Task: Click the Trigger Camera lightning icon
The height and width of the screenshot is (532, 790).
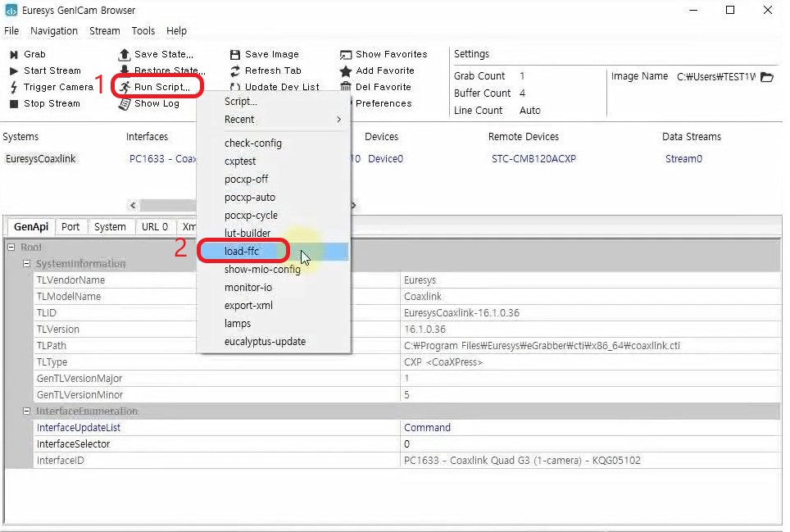Action: [14, 87]
